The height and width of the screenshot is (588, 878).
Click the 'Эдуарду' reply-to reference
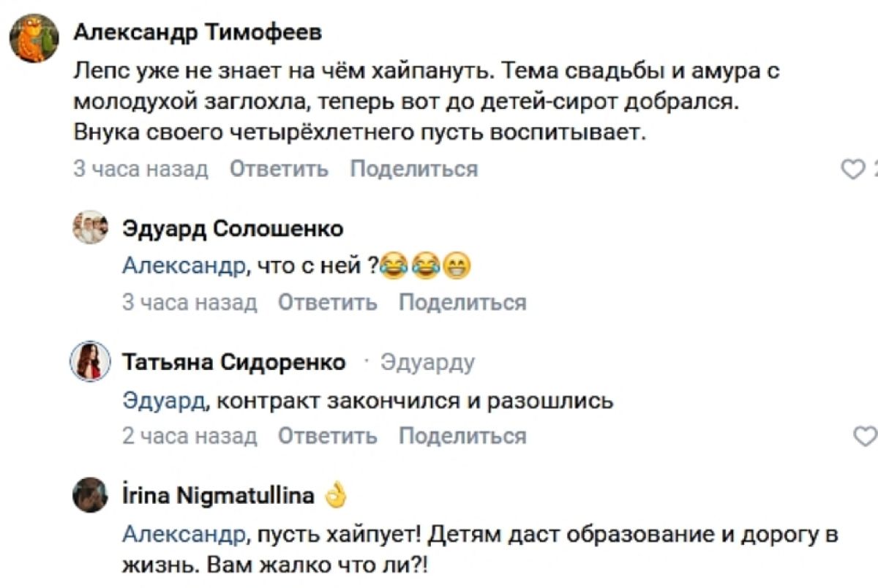pos(428,362)
